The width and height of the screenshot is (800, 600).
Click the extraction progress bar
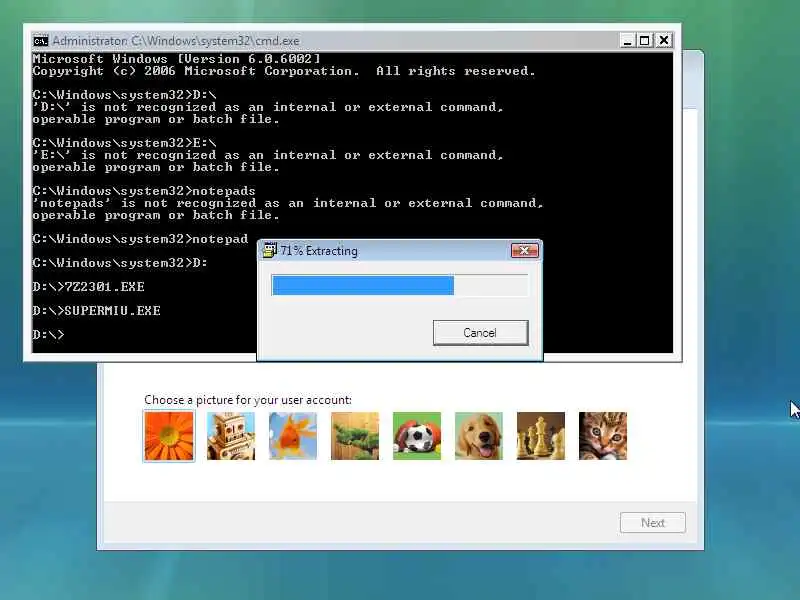pos(400,285)
